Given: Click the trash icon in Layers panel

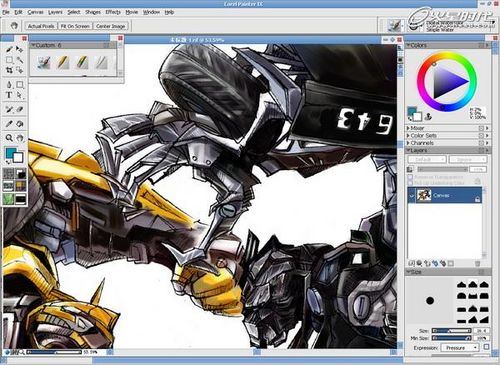Looking at the screenshot, I should (x=477, y=263).
